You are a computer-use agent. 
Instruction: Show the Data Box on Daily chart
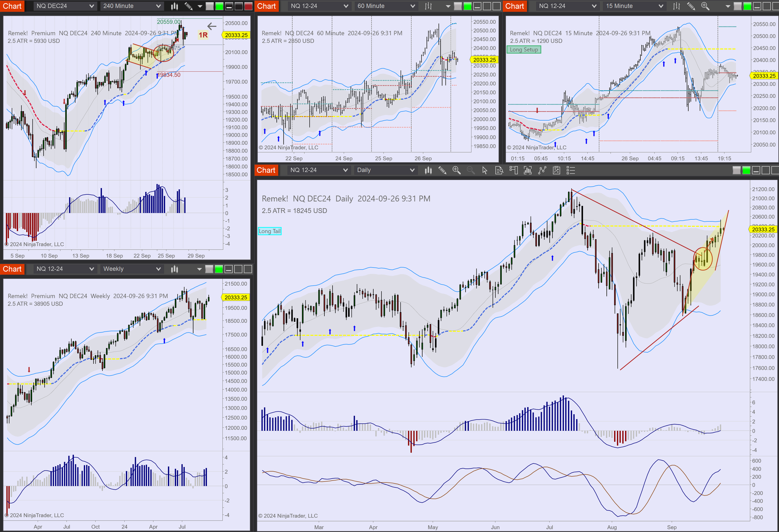click(499, 170)
